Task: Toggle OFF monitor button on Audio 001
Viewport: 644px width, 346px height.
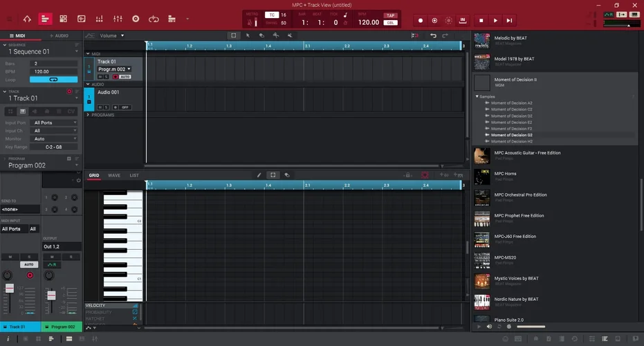Action: [125, 107]
